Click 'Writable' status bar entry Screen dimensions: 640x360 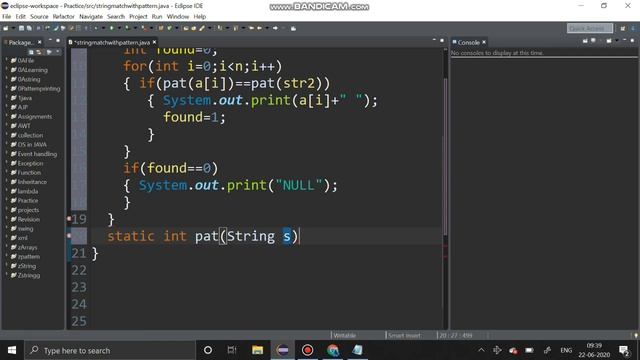[344, 335]
